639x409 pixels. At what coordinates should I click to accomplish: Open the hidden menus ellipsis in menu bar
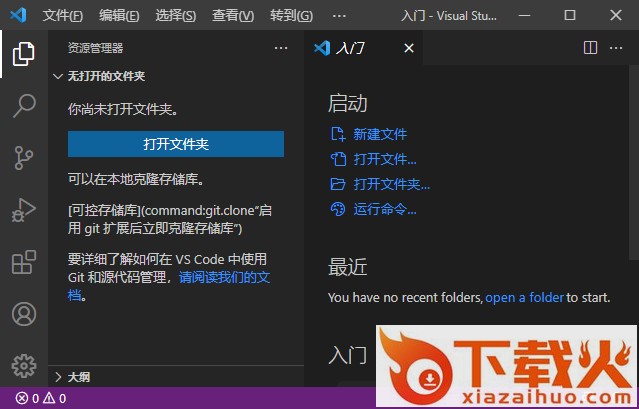[x=339, y=16]
